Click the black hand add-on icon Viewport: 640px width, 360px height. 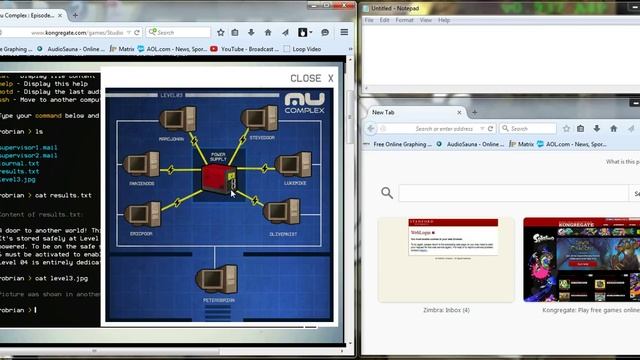tap(302, 32)
